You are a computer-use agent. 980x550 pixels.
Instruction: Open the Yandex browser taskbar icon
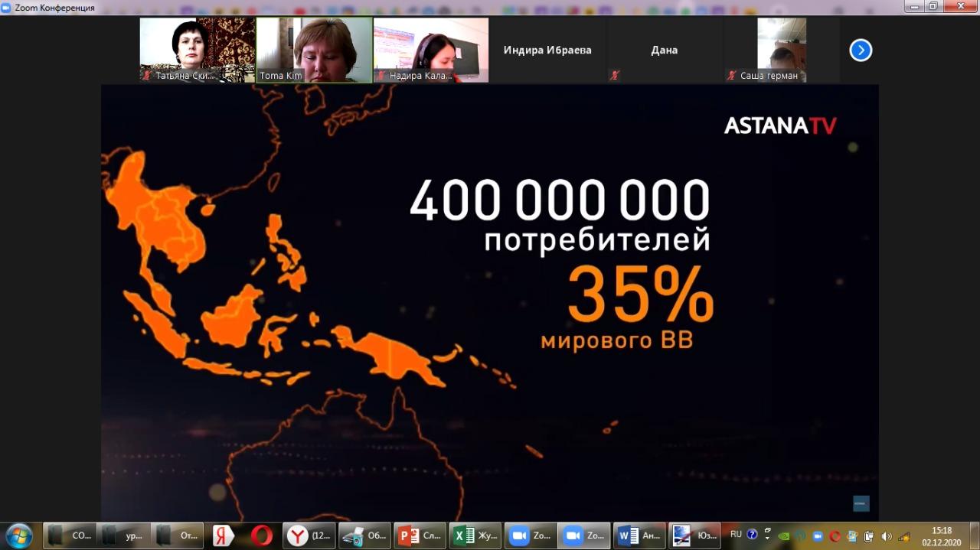tap(309, 535)
